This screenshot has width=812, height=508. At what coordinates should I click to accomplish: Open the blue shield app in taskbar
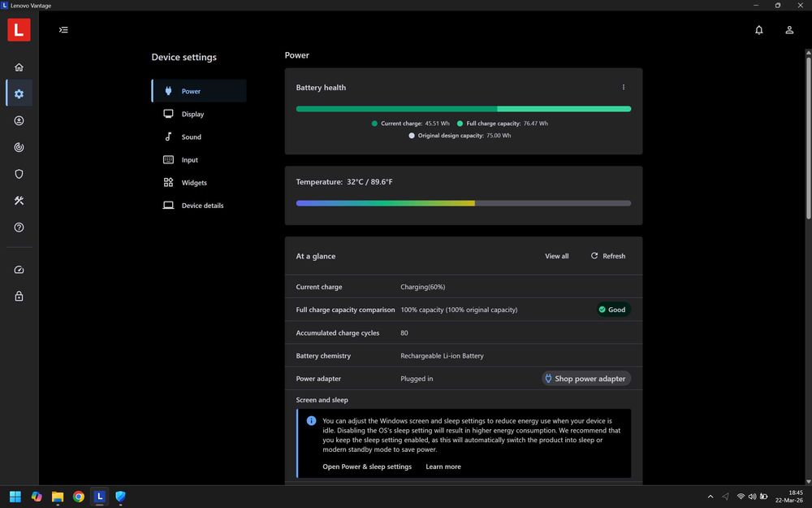121,497
